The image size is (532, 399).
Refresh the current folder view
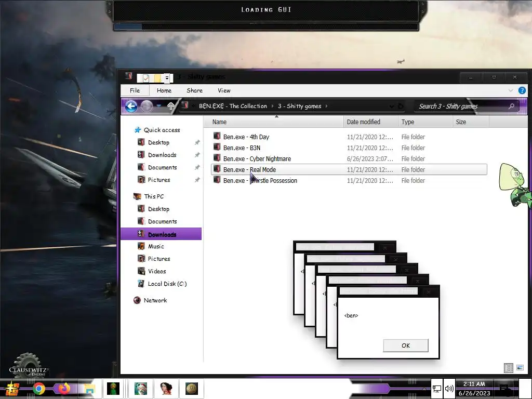point(401,106)
